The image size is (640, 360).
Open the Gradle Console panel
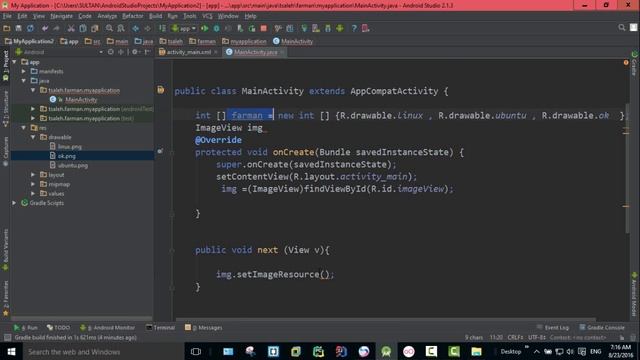[x=602, y=327]
